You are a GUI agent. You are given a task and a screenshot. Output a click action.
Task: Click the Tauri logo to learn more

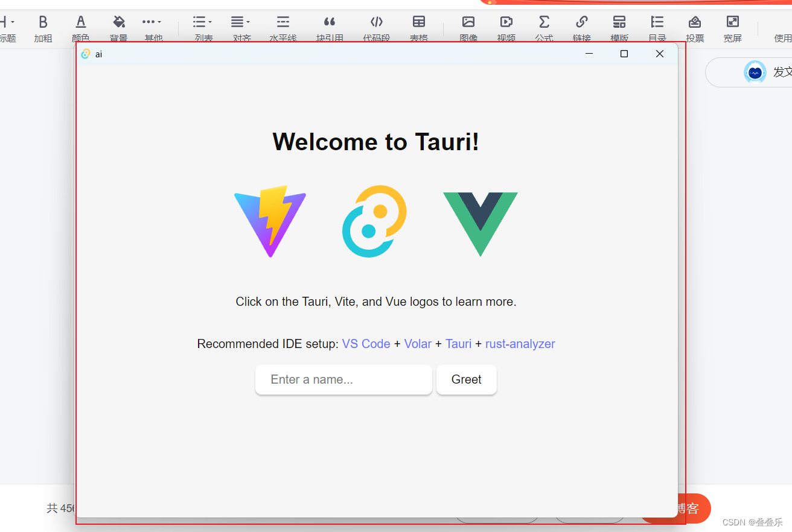point(374,221)
